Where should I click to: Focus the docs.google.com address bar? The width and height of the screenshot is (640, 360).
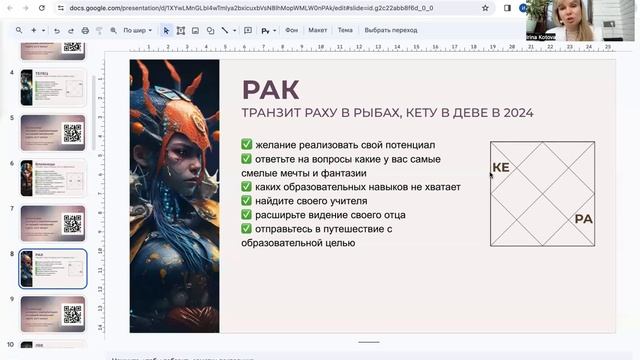(251, 8)
